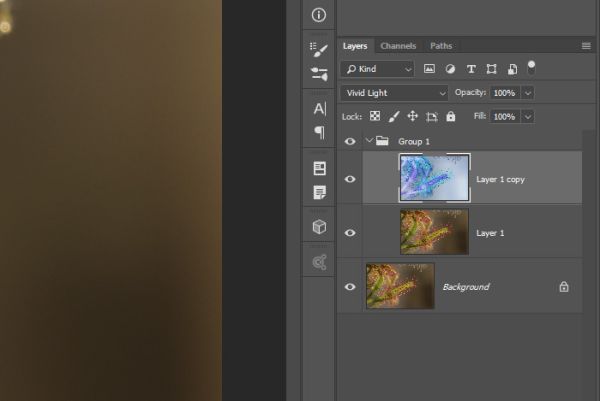
Task: Open the Kind filter dropdown
Action: click(377, 69)
